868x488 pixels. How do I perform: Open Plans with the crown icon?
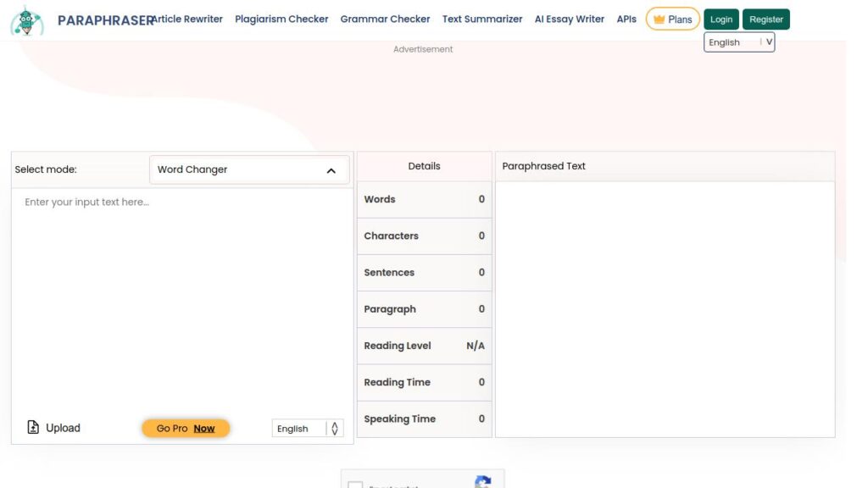coord(672,19)
